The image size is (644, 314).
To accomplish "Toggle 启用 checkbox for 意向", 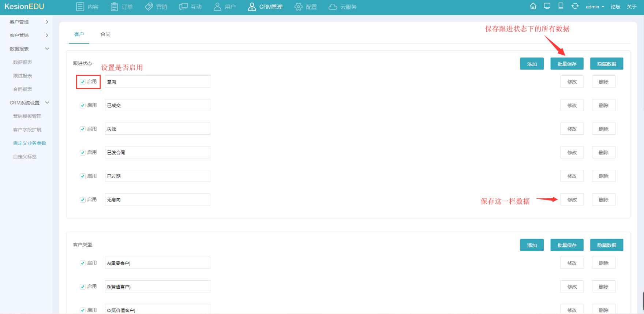I will (x=83, y=82).
